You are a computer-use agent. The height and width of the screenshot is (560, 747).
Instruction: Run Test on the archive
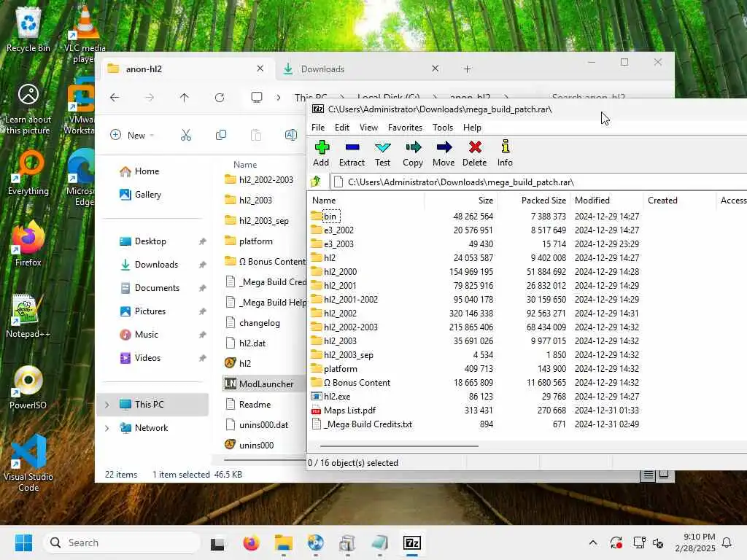382,153
